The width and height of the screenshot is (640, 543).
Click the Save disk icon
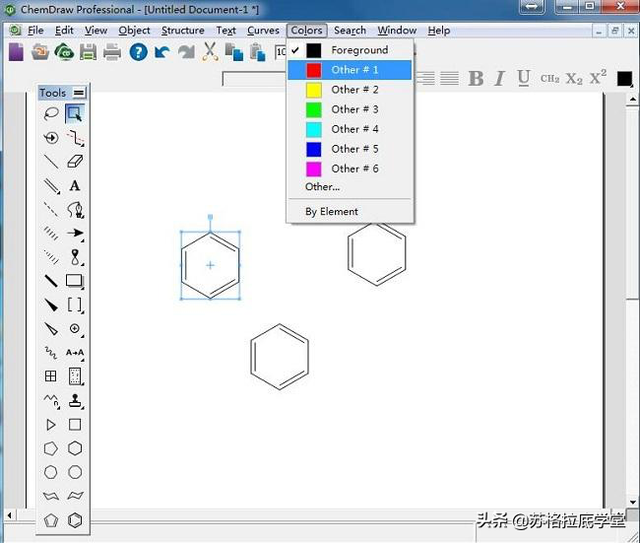[x=88, y=52]
